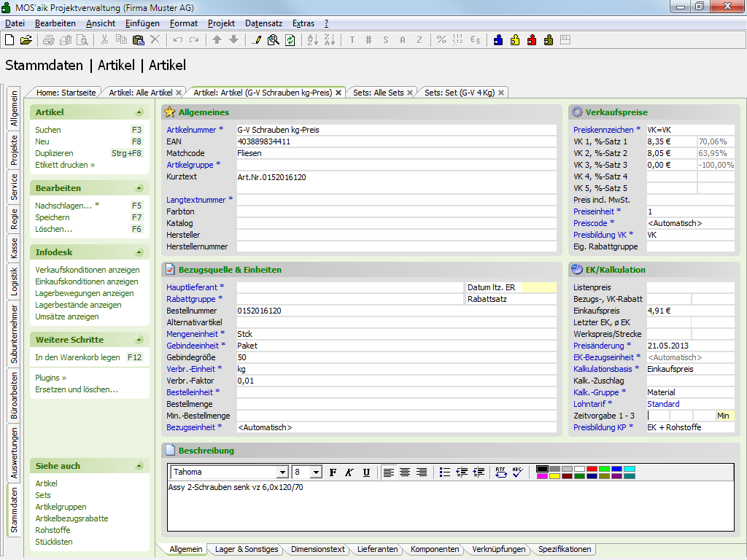747x560 pixels.
Task: Set left text alignment in description editor
Action: (x=389, y=472)
